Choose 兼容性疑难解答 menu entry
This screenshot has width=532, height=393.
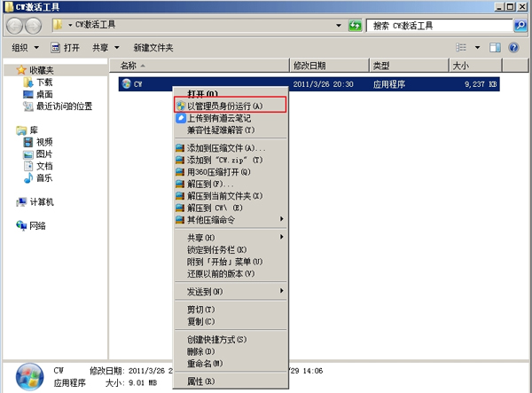[231, 130]
